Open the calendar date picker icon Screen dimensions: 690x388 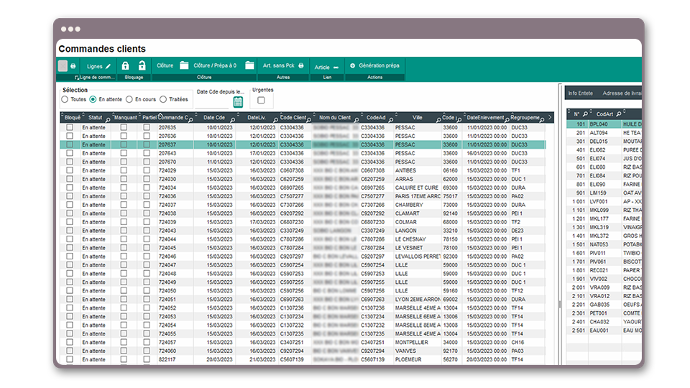[x=238, y=102]
